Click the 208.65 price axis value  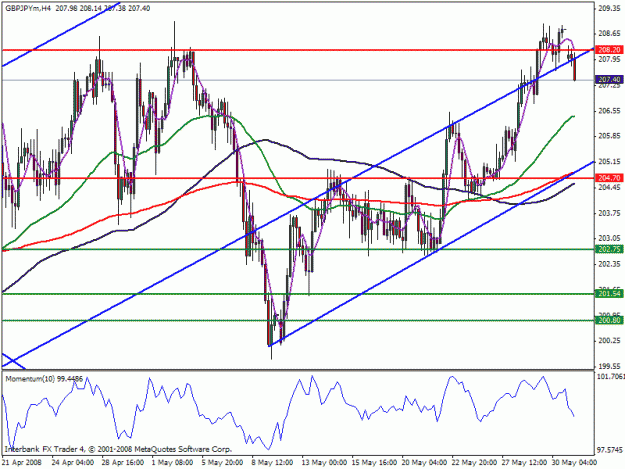(609, 33)
